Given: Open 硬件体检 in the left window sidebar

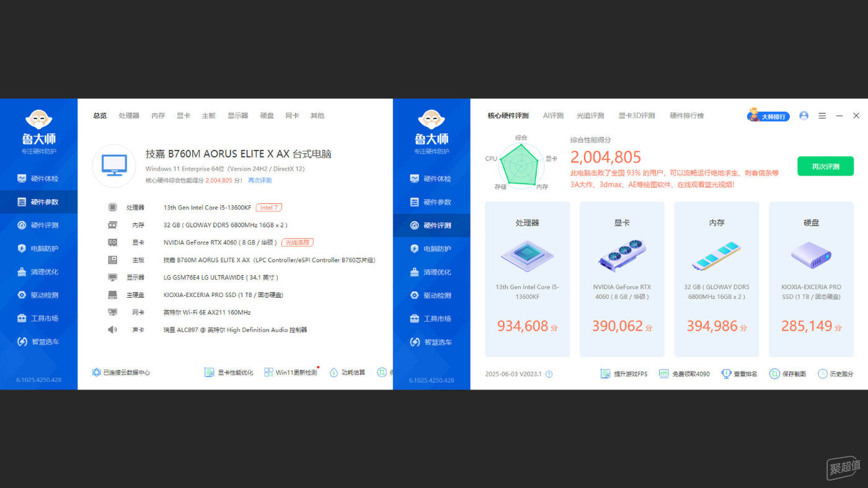Looking at the screenshot, I should (38, 179).
